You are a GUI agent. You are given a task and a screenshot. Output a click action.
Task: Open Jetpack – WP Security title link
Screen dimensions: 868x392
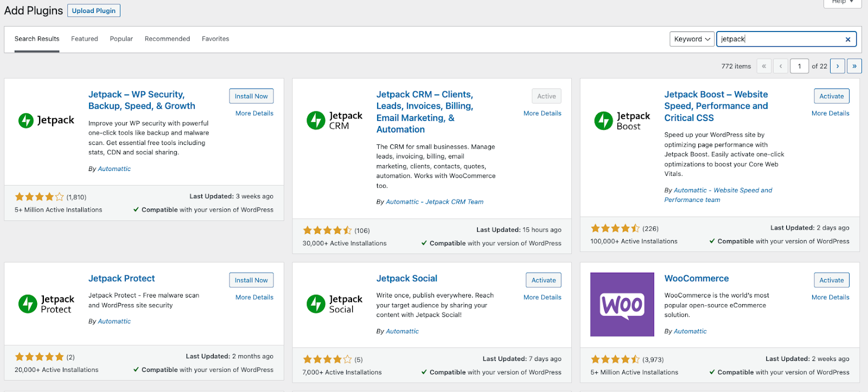point(142,100)
